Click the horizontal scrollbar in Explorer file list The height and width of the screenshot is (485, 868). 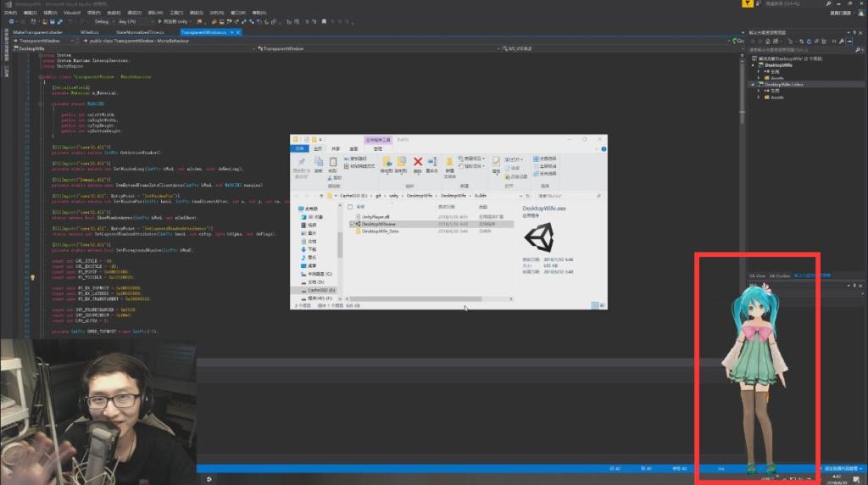click(415, 299)
